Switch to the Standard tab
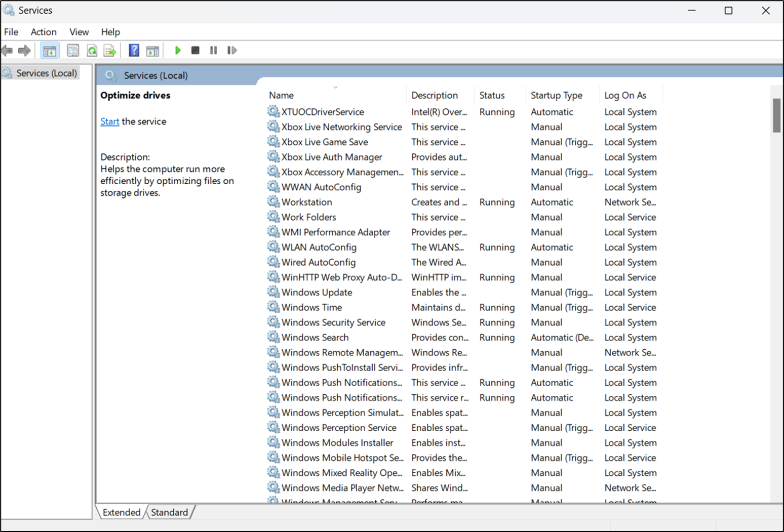 click(x=169, y=512)
